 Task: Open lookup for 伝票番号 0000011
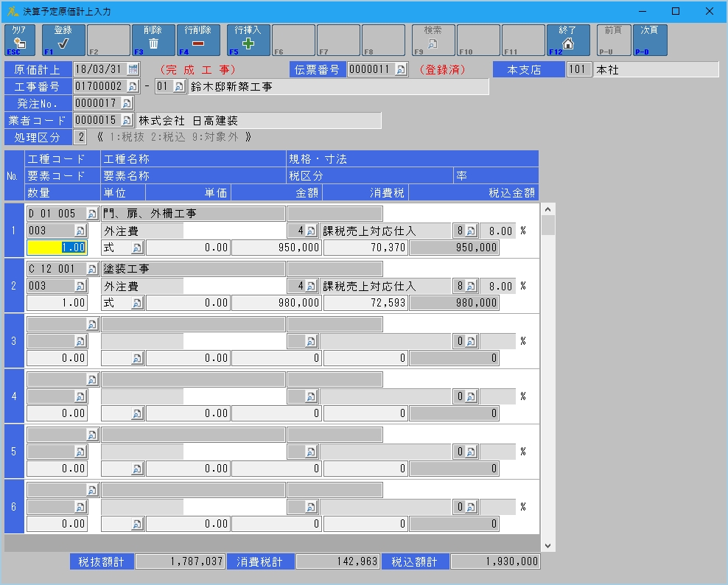(400, 69)
